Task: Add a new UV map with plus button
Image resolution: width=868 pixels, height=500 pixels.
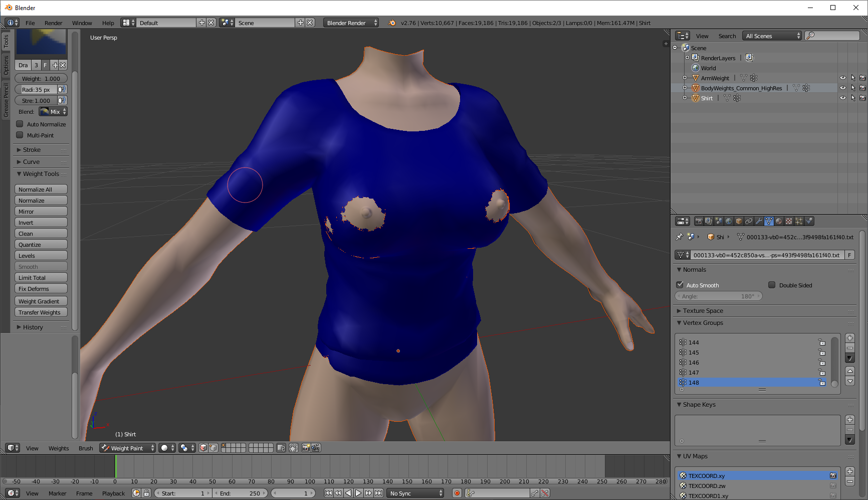Action: pyautogui.click(x=850, y=471)
